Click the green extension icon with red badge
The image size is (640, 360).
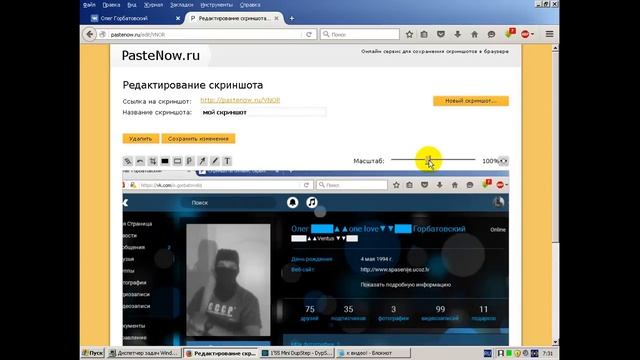point(509,34)
